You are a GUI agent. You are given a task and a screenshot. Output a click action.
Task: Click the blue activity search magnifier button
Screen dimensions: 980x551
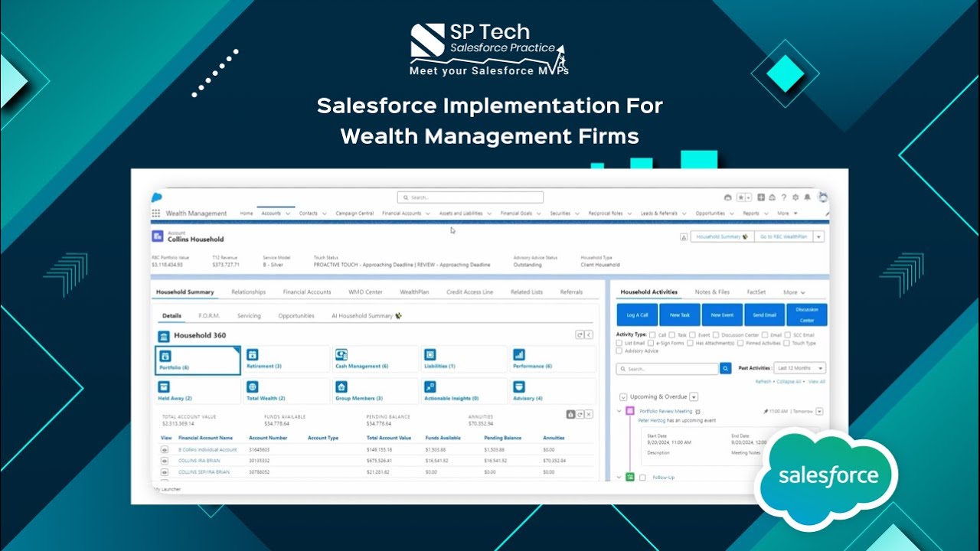[726, 368]
